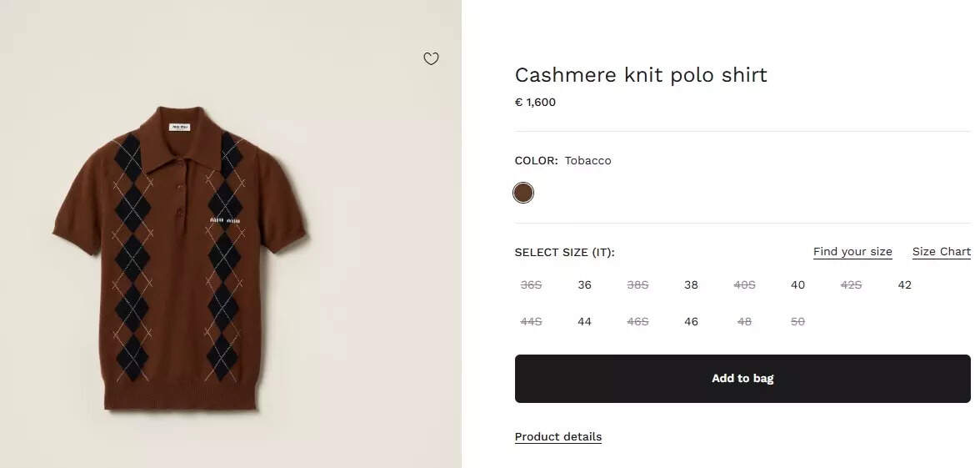Image resolution: width=980 pixels, height=468 pixels.
Task: Choose size 40
Action: point(797,285)
